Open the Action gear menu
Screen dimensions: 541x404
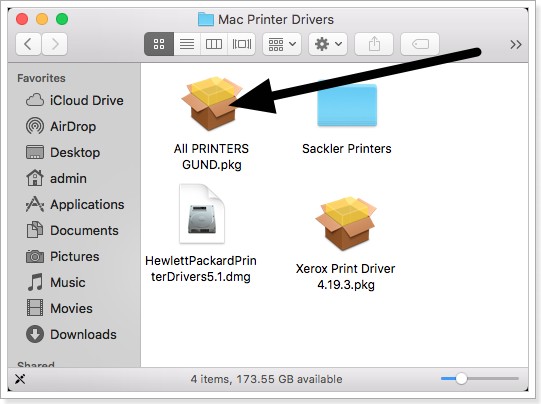click(x=328, y=44)
